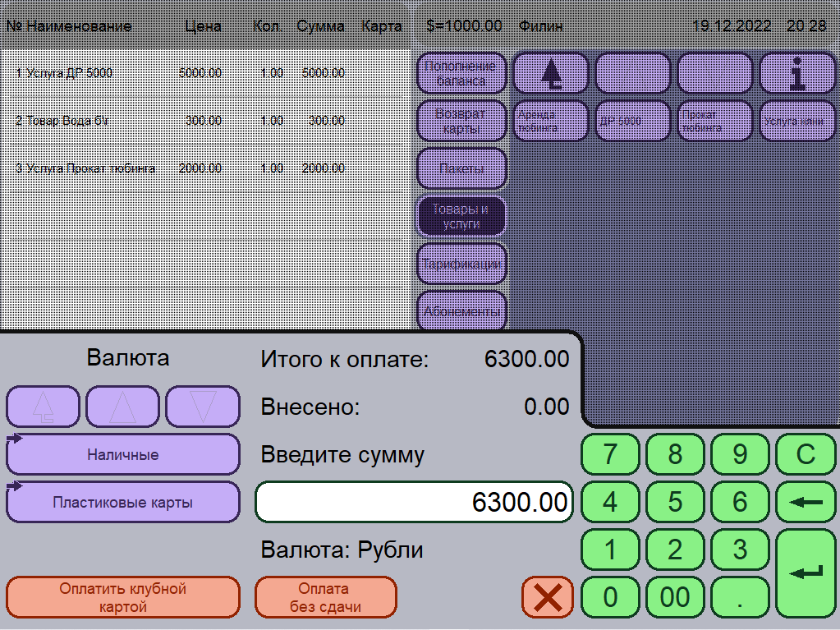This screenshot has height=630, width=840.
Task: Select Пластиковые карты payment method
Action: point(122,503)
